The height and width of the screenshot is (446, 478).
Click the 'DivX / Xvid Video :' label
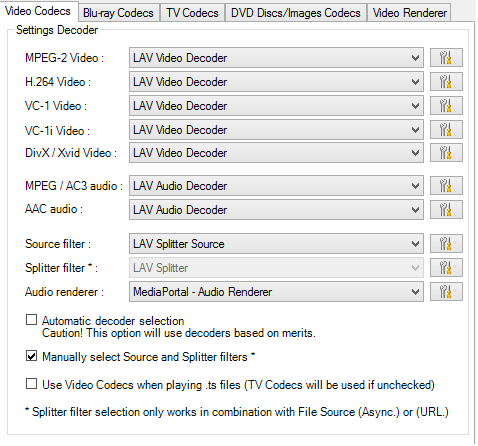click(x=71, y=153)
